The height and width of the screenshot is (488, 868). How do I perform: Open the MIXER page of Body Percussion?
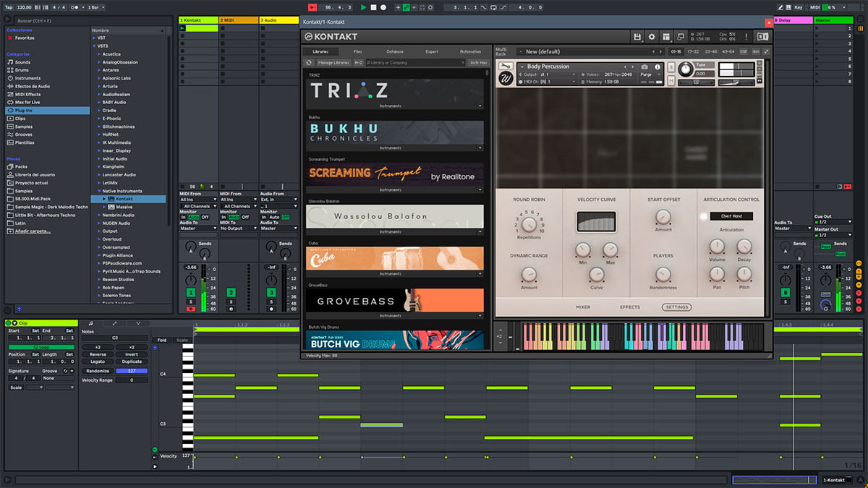tap(583, 307)
